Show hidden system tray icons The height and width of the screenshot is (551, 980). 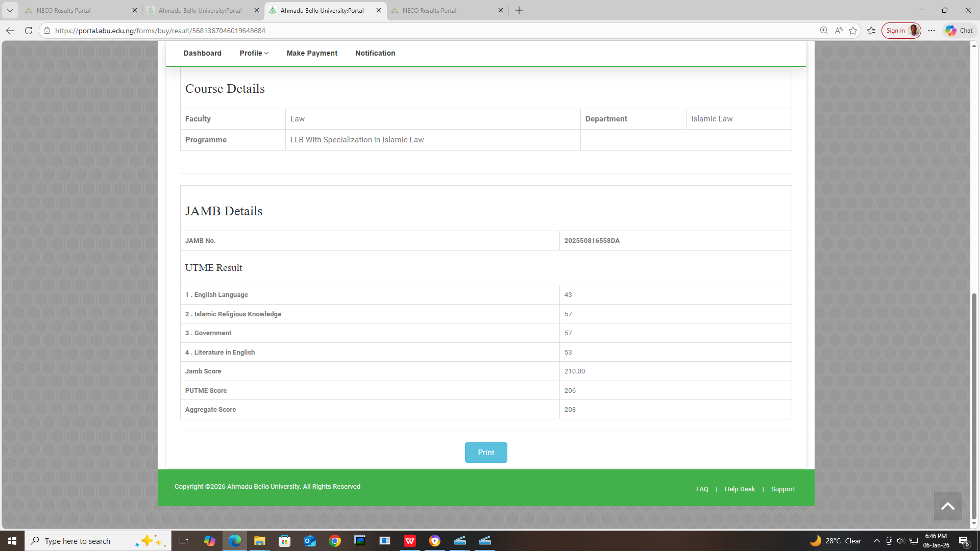(x=876, y=541)
